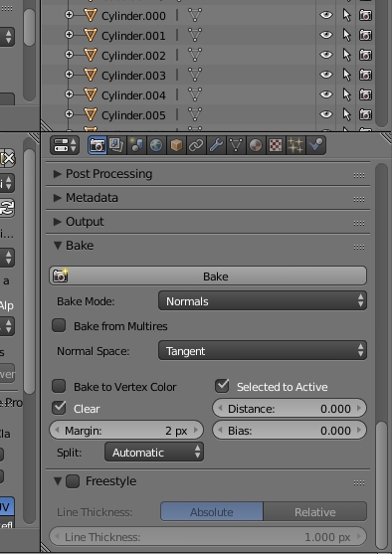The width and height of the screenshot is (392, 554).
Task: Select the Cylinder.000 object mesh icon
Action: 91,15
